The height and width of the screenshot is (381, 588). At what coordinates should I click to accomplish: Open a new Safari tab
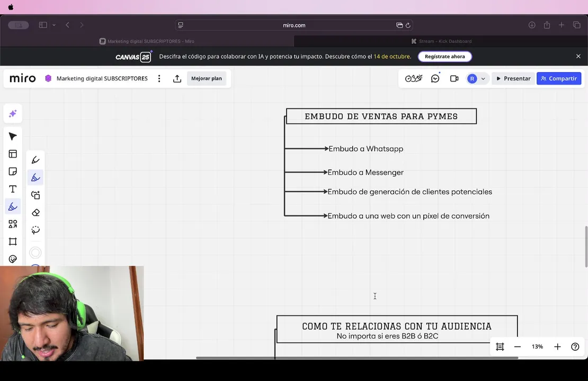point(562,25)
